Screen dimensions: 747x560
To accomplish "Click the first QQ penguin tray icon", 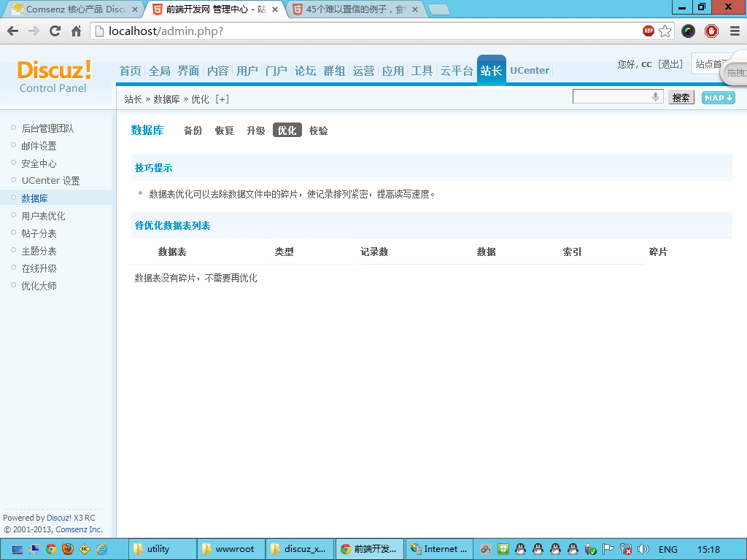I will coord(520,549).
